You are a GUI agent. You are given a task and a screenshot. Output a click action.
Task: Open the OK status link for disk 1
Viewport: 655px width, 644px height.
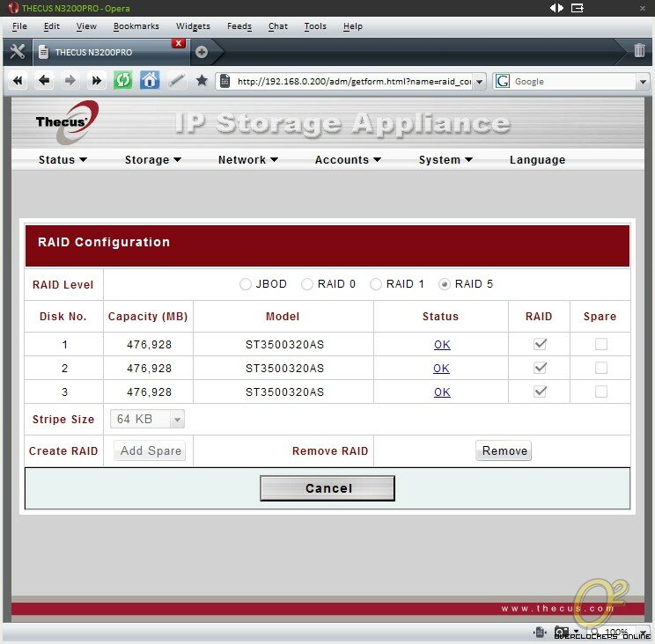coord(442,345)
